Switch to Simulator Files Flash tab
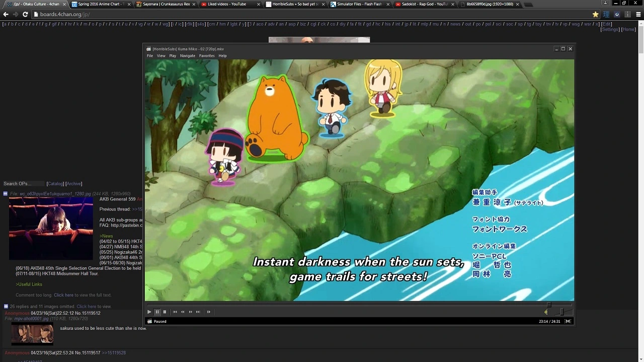This screenshot has width=644, height=362. [359, 4]
